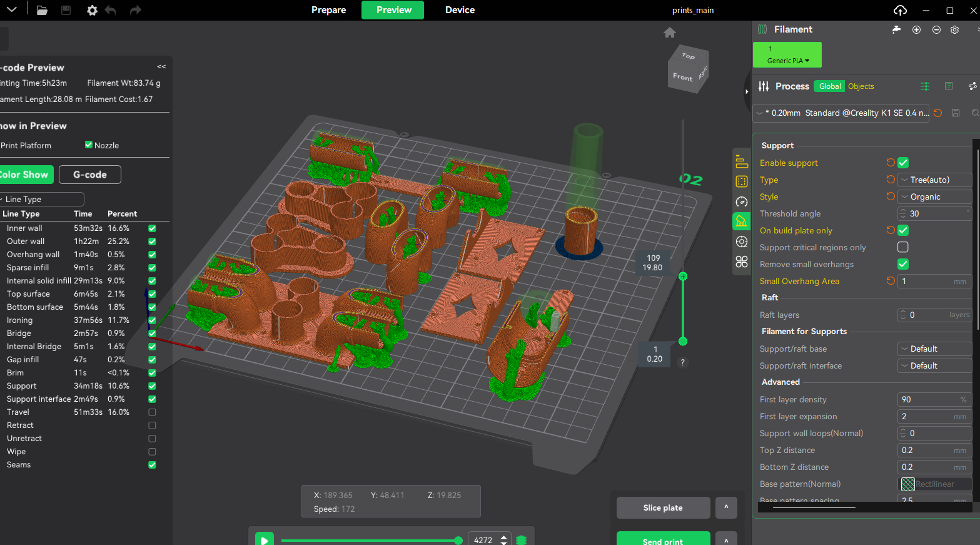
Task: Open the Support settings tab icon
Action: [741, 222]
